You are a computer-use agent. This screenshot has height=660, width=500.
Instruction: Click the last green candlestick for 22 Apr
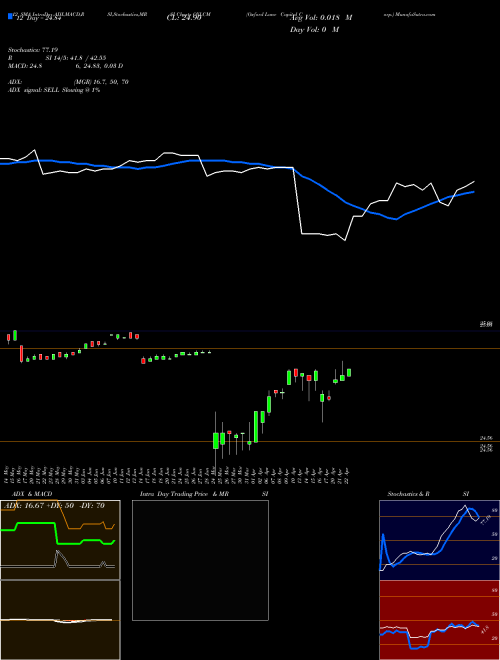349,373
